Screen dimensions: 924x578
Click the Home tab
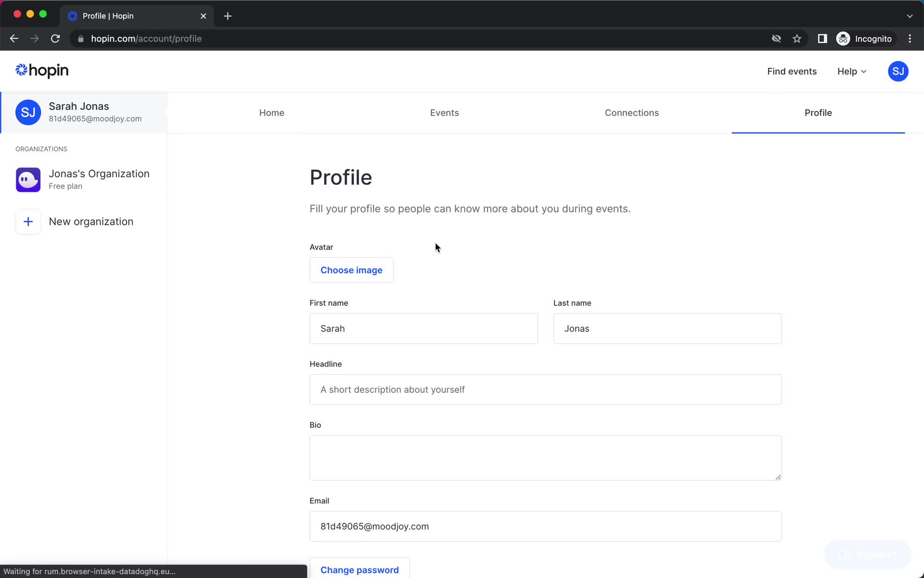tap(271, 113)
